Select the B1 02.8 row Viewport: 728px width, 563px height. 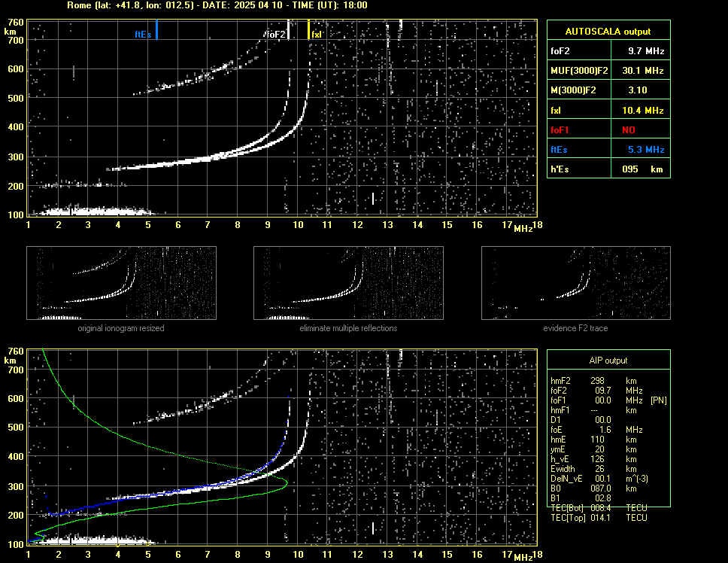(x=581, y=498)
